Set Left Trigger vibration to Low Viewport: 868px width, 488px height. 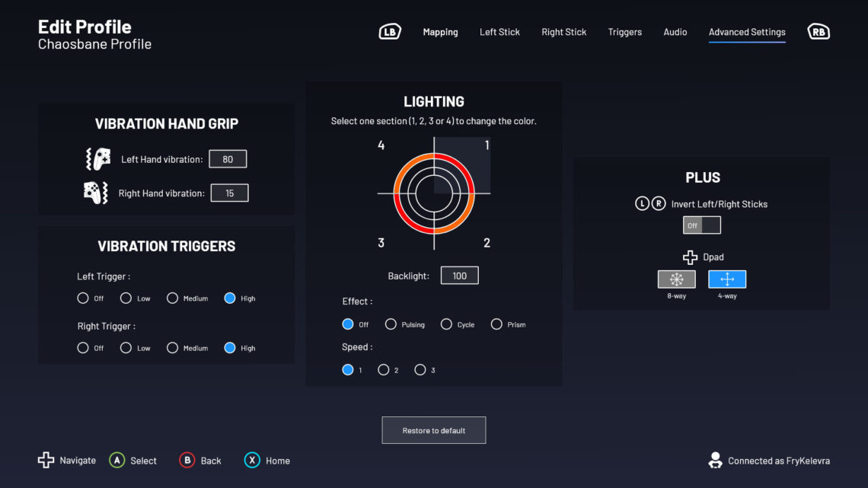(x=126, y=298)
